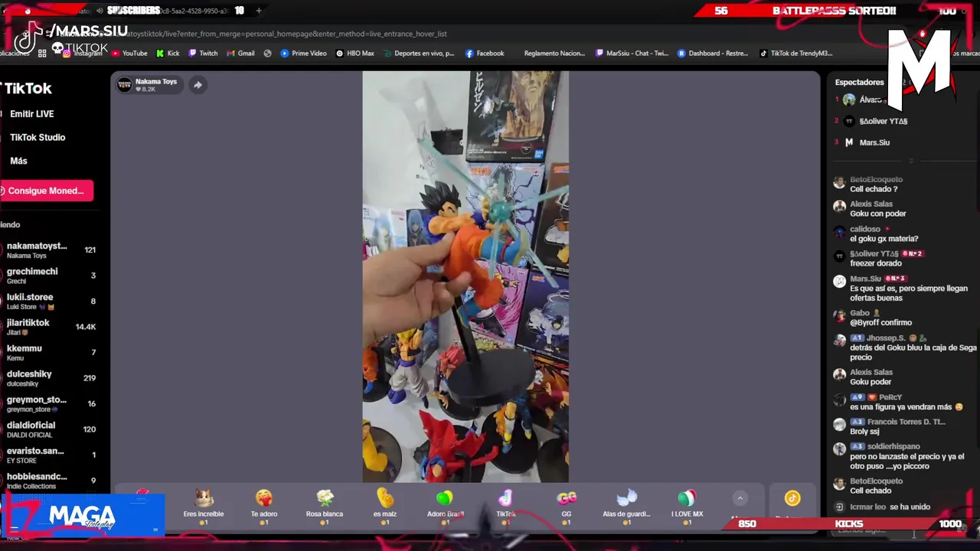Send the Rosa blanca gift
This screenshot has height=551, width=980.
click(x=325, y=507)
